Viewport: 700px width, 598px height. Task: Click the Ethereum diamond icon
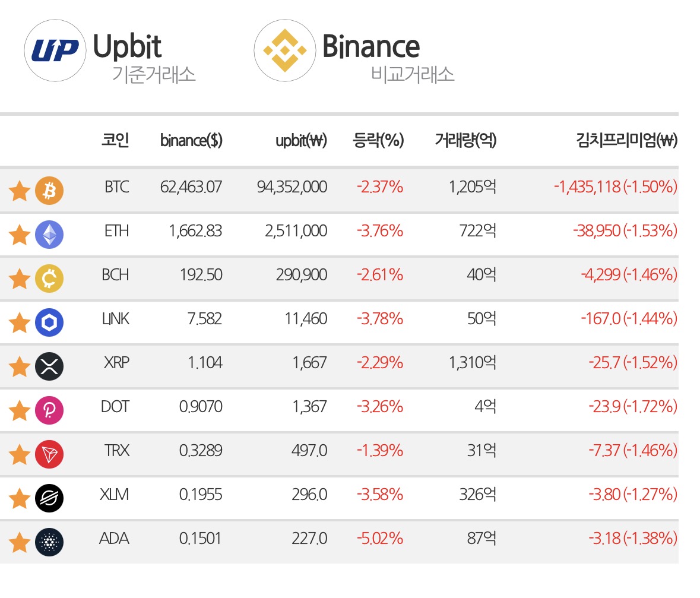tap(49, 235)
